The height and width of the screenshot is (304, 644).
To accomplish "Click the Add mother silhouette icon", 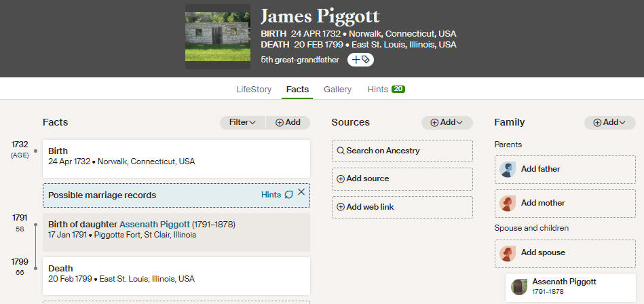I will pos(508,204).
